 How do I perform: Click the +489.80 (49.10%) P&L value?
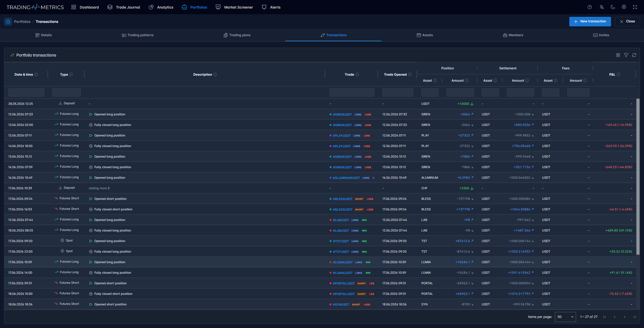coord(619,230)
